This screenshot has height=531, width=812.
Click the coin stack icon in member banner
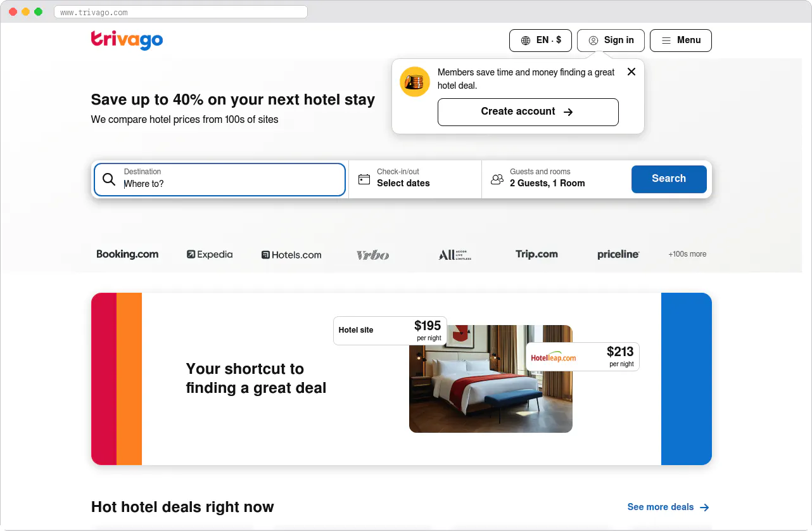coord(414,82)
